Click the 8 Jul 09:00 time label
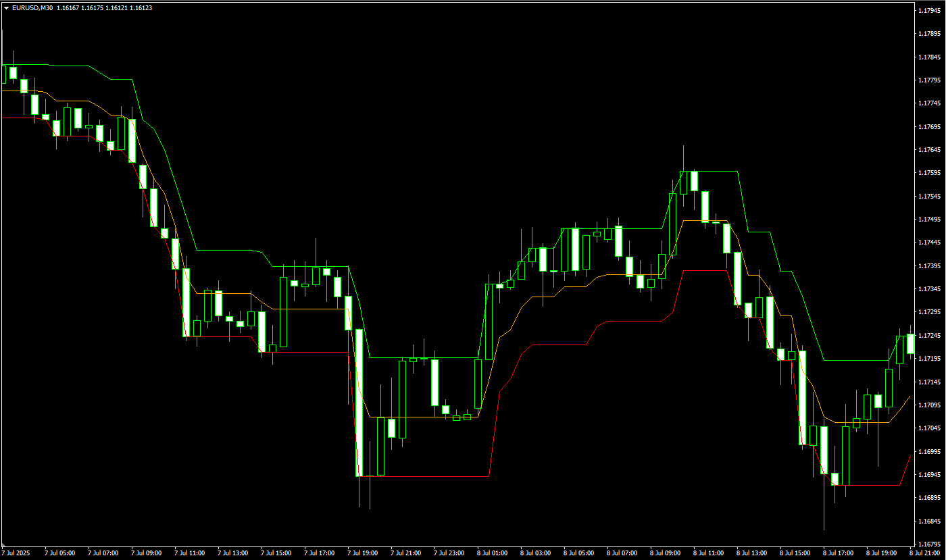The width and height of the screenshot is (946, 560). pyautogui.click(x=665, y=553)
